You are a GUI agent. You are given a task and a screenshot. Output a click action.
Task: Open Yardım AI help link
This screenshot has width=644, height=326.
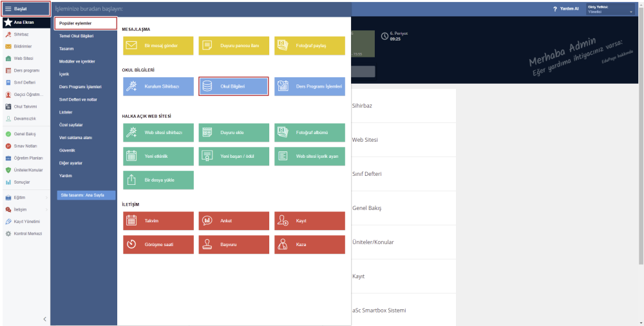[565, 8]
